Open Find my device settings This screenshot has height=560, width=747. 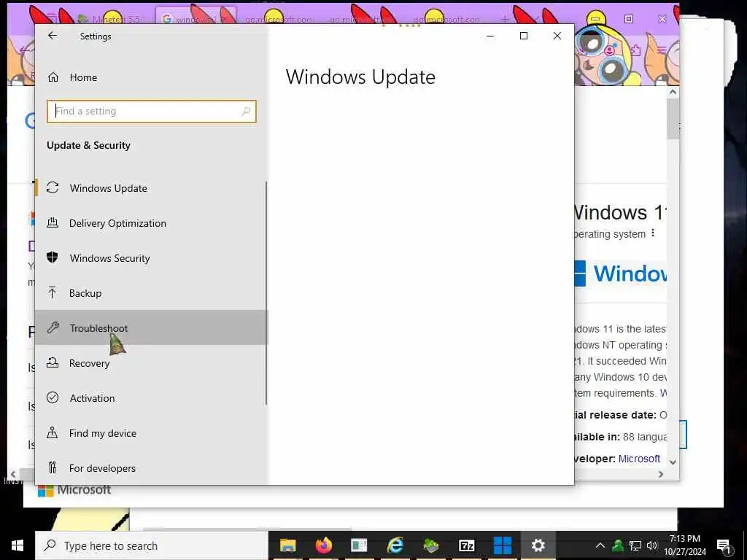(x=152, y=433)
